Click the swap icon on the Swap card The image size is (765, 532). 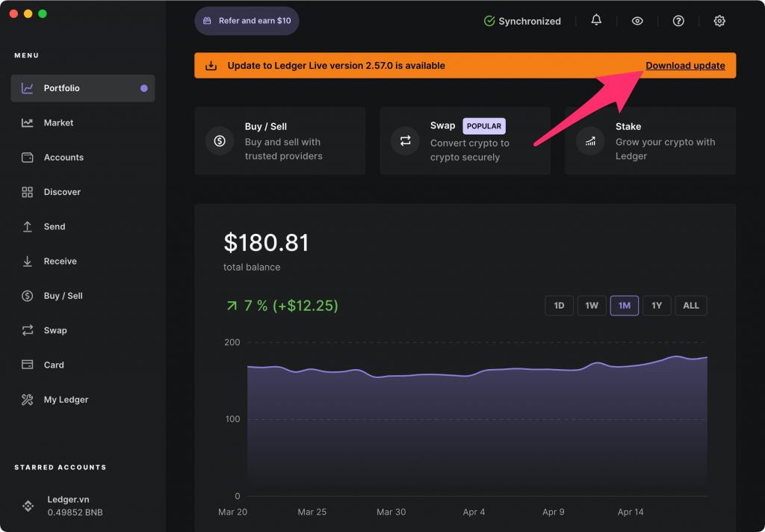coord(405,141)
